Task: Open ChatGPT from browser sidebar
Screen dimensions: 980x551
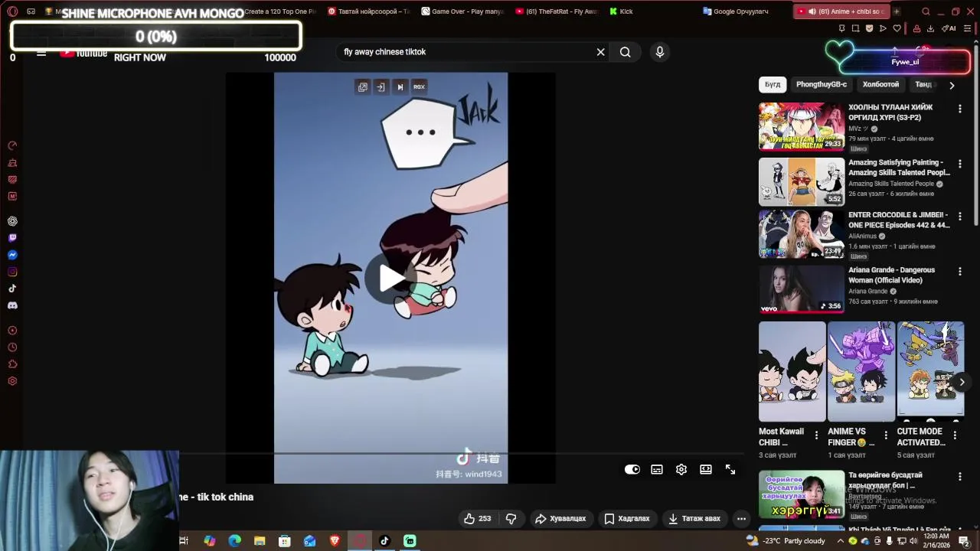Action: pos(12,221)
